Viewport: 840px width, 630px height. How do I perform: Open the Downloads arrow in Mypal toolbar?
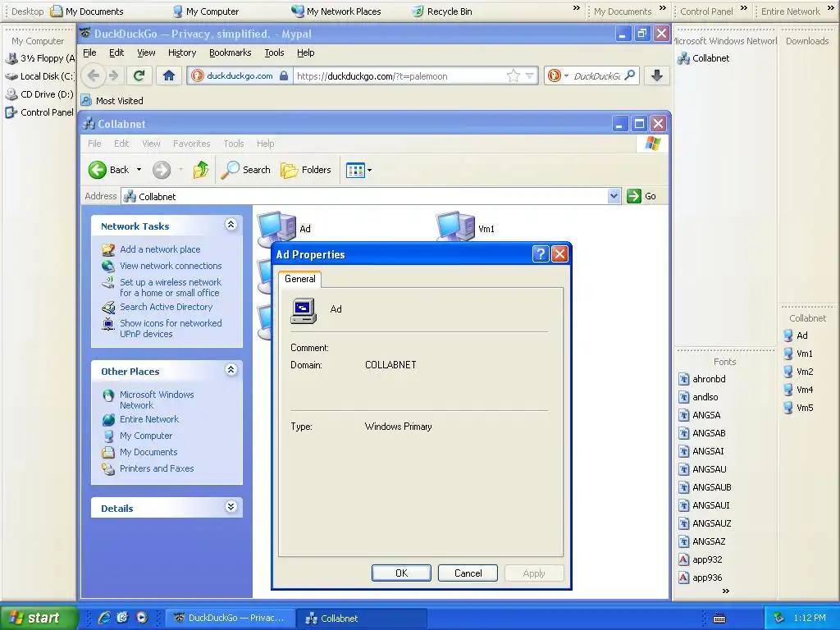657,75
